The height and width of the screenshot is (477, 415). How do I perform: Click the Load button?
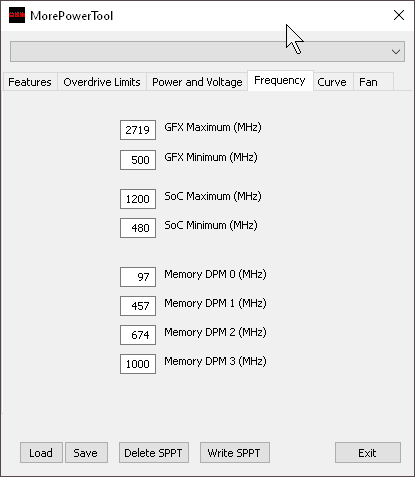coord(41,453)
